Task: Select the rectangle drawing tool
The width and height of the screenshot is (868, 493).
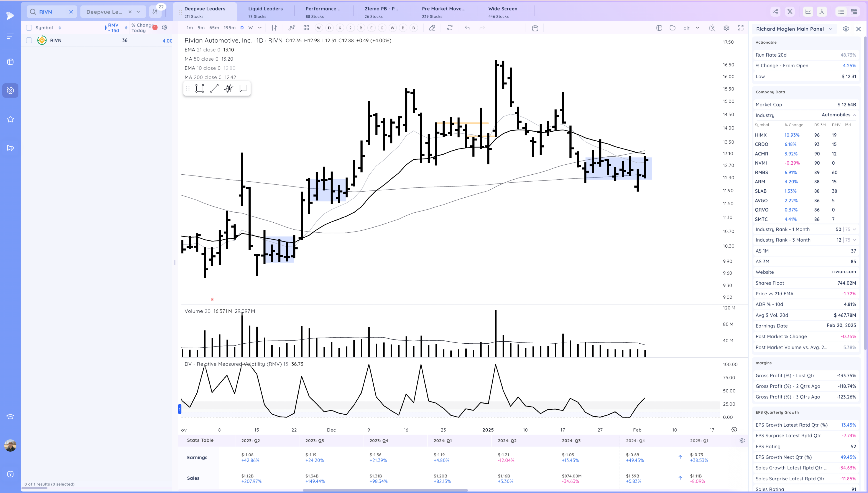Action: point(200,89)
